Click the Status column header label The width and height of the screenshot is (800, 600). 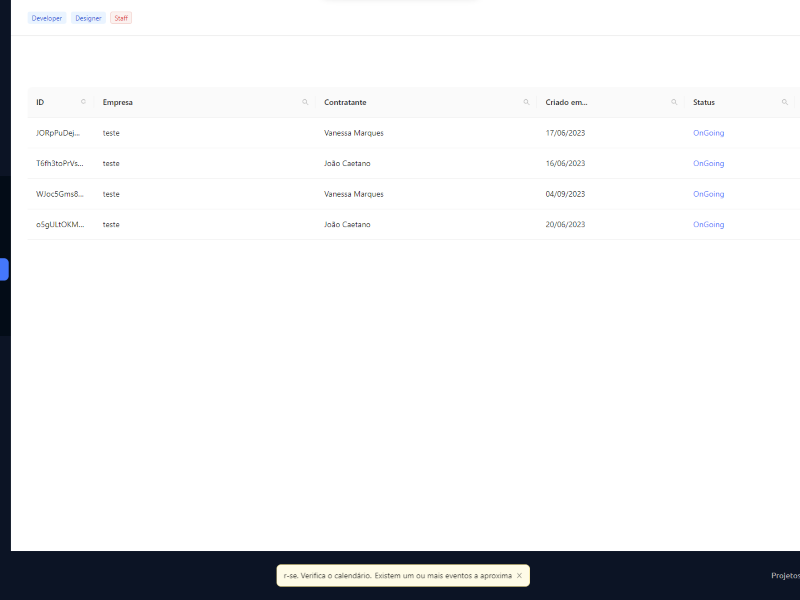pyautogui.click(x=704, y=103)
